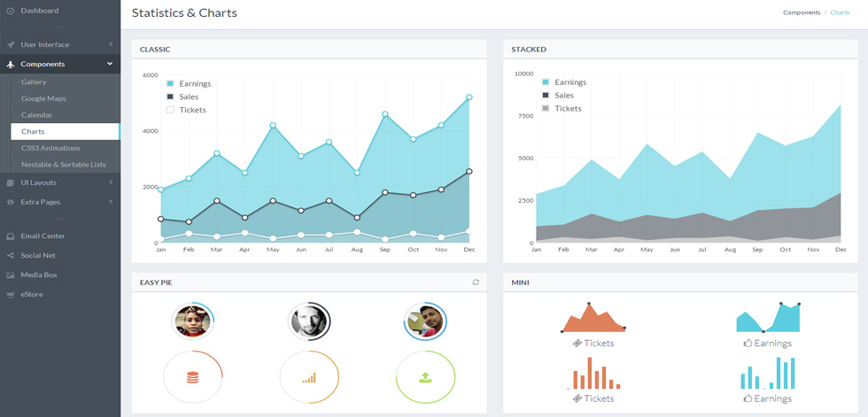The width and height of the screenshot is (868, 417).
Task: Click Tickets legend swatch in Stacked chart
Action: [x=546, y=108]
